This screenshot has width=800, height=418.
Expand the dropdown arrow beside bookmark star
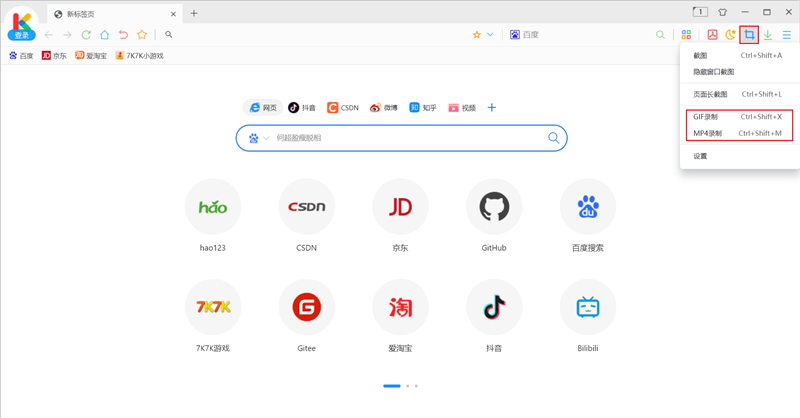click(490, 35)
